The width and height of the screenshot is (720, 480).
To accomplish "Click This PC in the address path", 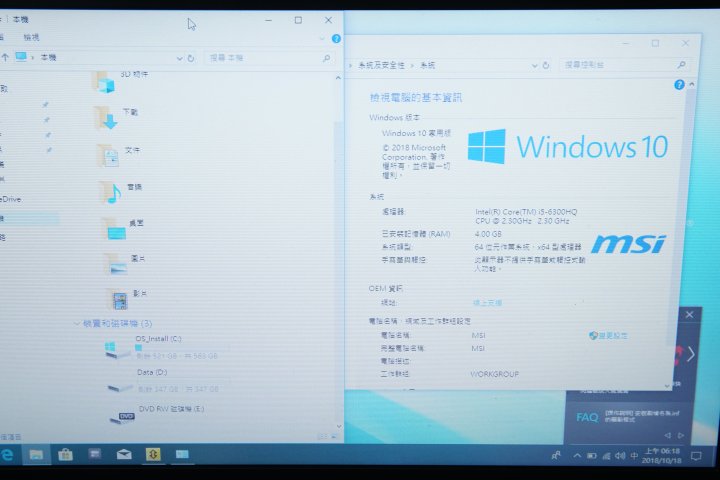I will [48, 57].
